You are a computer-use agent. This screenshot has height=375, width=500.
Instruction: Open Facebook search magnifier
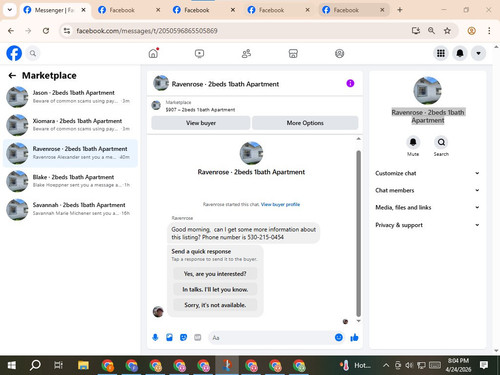33,53
